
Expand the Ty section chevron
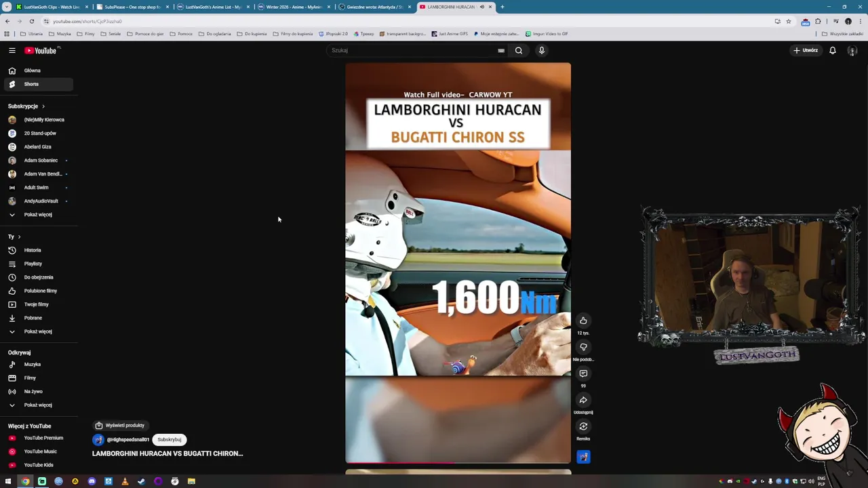pyautogui.click(x=19, y=237)
